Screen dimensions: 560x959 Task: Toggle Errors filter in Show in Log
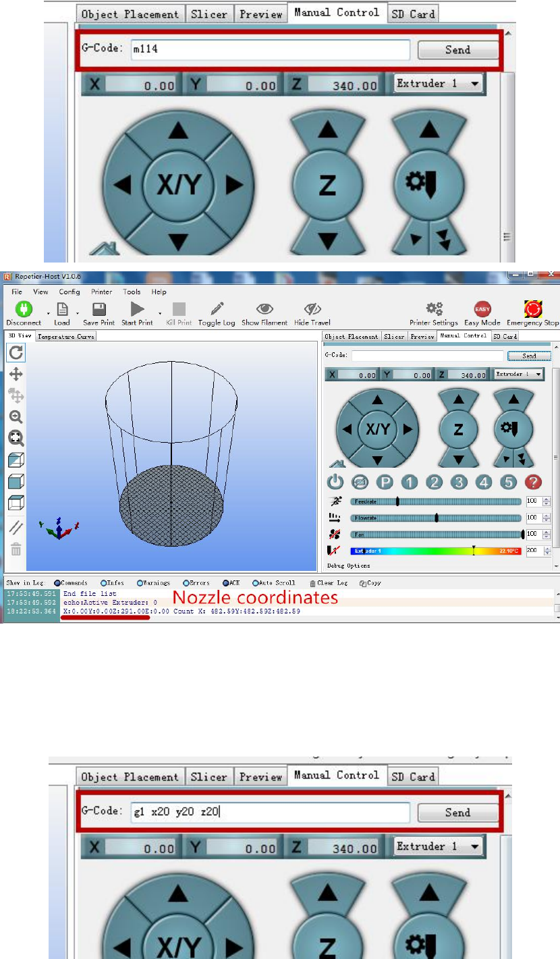(x=196, y=582)
